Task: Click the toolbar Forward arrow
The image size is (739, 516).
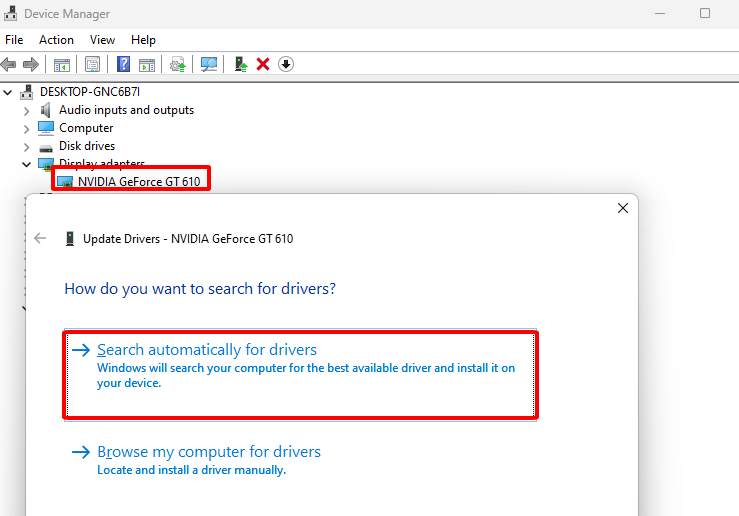Action: click(31, 64)
